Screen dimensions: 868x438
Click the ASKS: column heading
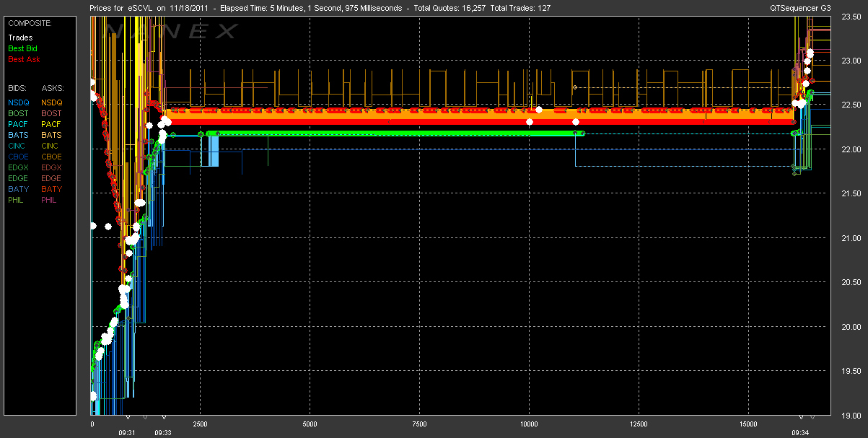pos(53,88)
